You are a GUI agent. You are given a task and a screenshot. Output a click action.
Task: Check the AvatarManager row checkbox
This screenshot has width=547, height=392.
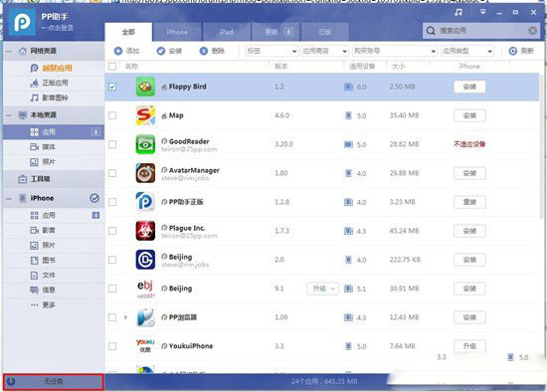[x=112, y=173]
